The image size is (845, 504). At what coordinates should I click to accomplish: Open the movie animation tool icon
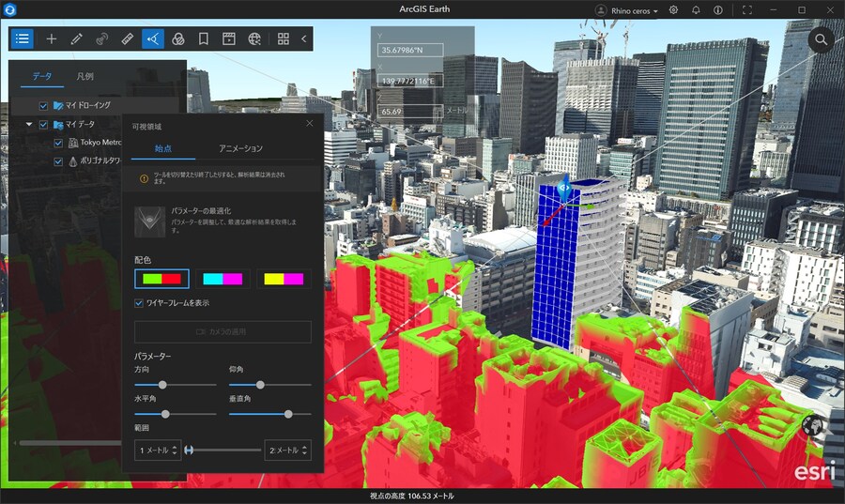coord(229,39)
